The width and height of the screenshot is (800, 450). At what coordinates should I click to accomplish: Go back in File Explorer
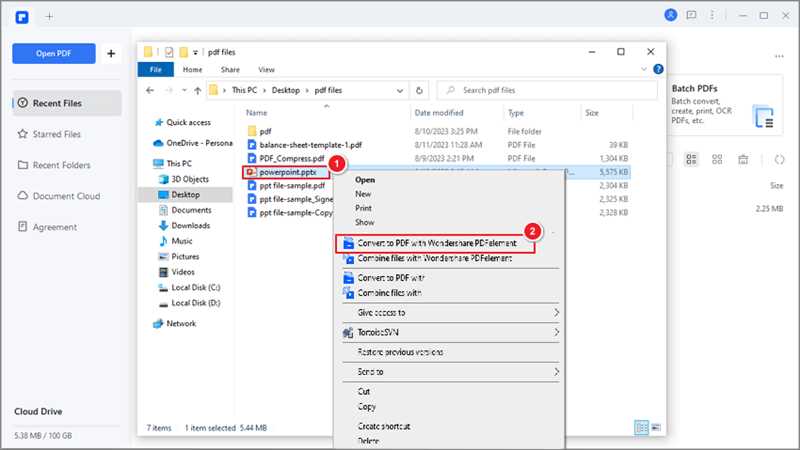click(x=149, y=90)
